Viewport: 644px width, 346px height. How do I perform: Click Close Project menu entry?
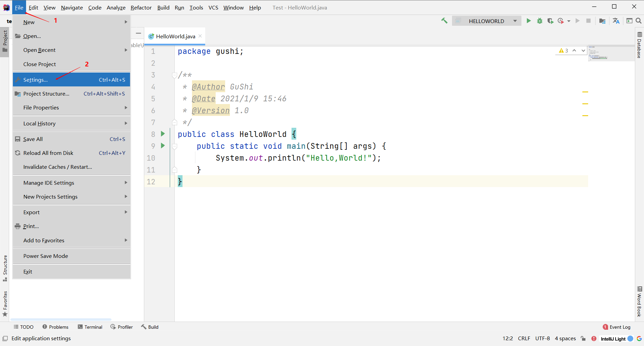click(71, 64)
